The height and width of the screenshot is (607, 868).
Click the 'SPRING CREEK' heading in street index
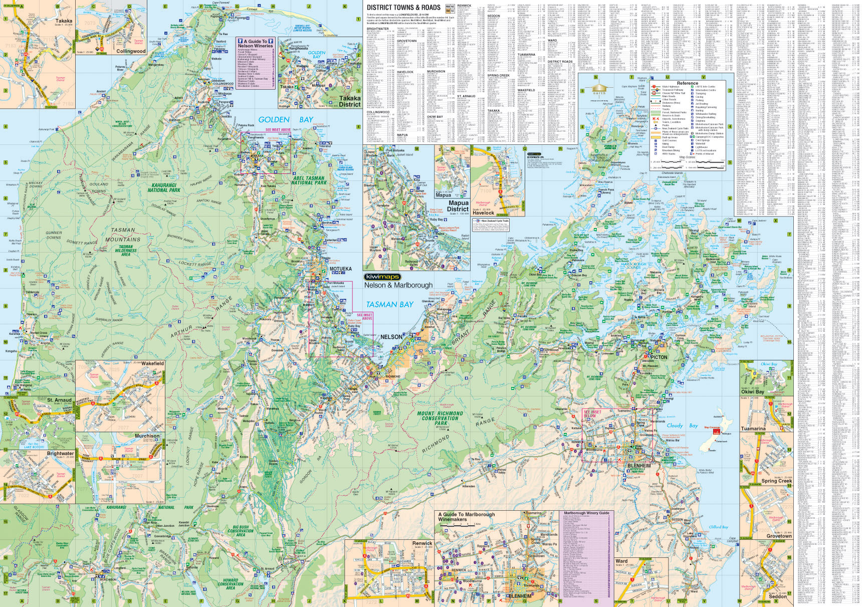click(x=498, y=76)
